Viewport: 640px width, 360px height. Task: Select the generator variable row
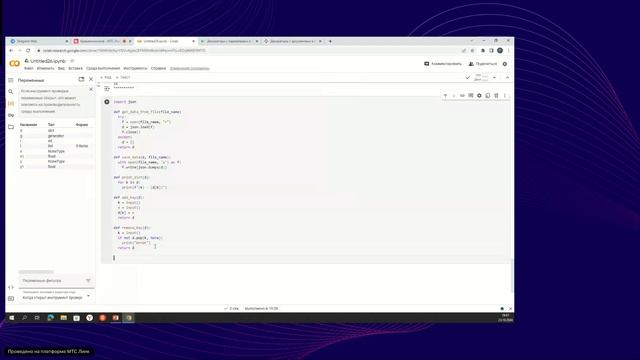pyautogui.click(x=56, y=136)
